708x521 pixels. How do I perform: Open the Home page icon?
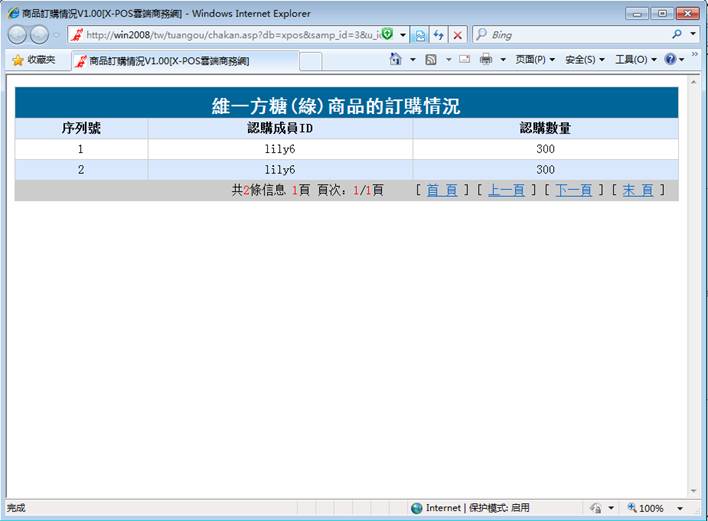pos(396,60)
